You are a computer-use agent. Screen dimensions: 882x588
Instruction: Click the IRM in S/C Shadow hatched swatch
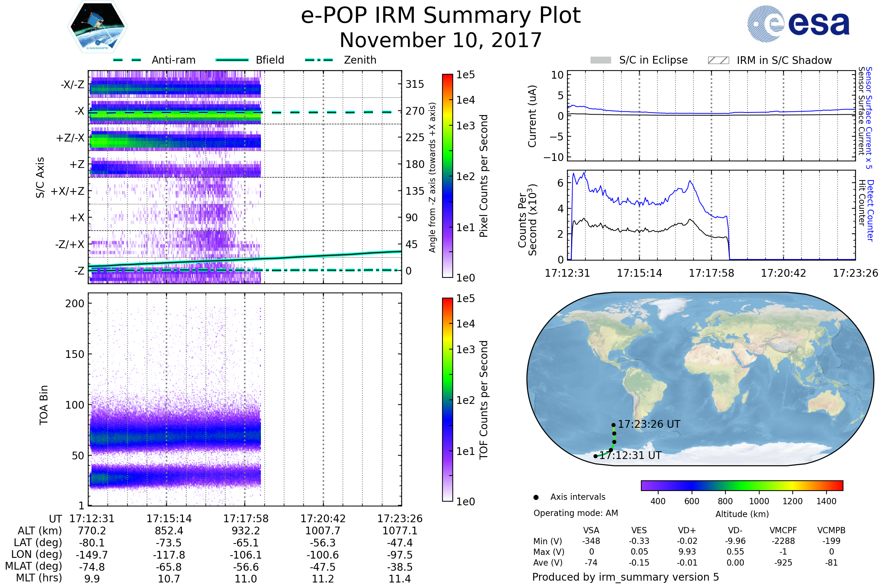(x=718, y=60)
